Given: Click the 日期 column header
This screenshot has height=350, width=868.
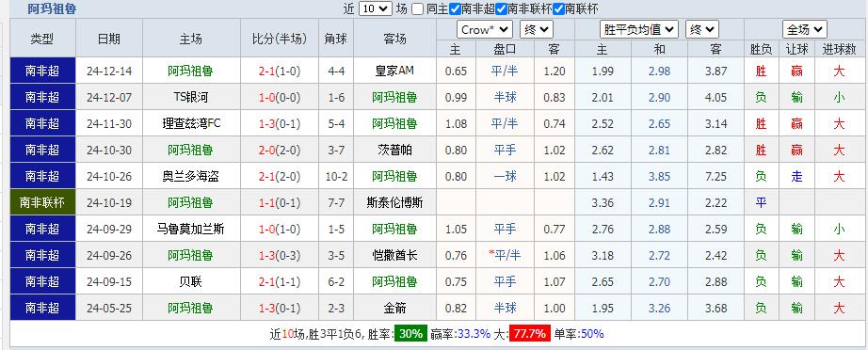Looking at the screenshot, I should pos(108,39).
